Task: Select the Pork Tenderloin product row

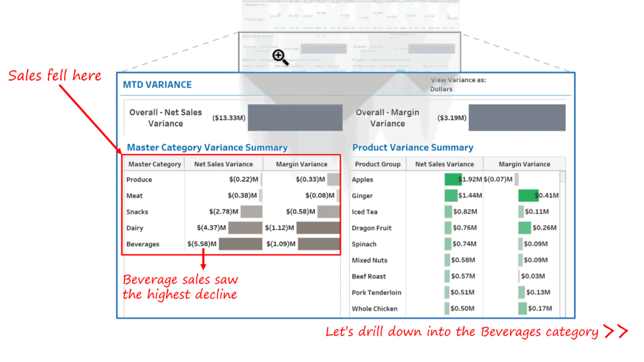Action: (x=455, y=292)
